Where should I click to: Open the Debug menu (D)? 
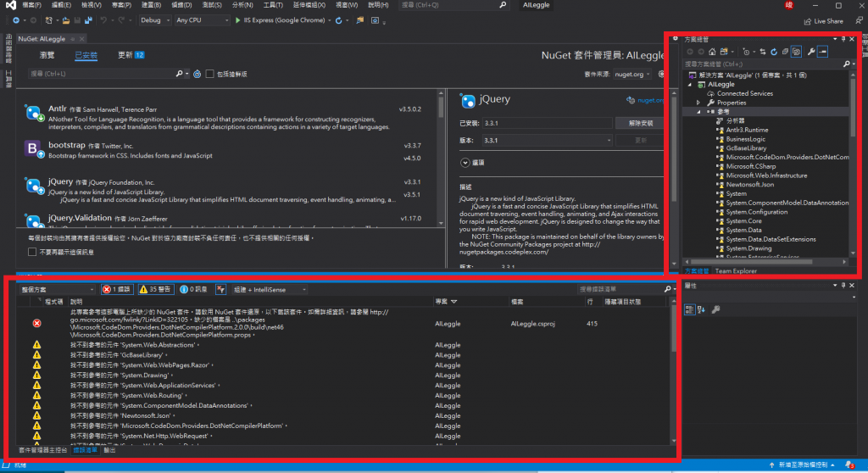(x=181, y=5)
